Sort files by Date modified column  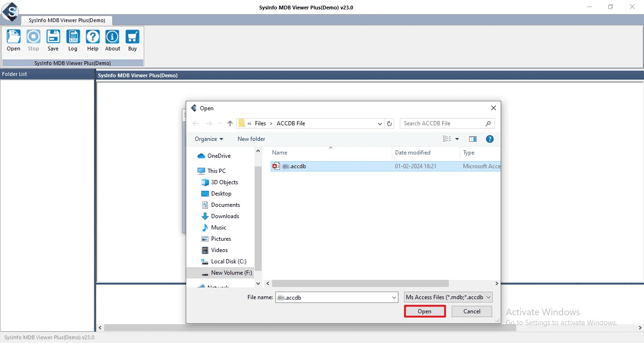(x=413, y=153)
